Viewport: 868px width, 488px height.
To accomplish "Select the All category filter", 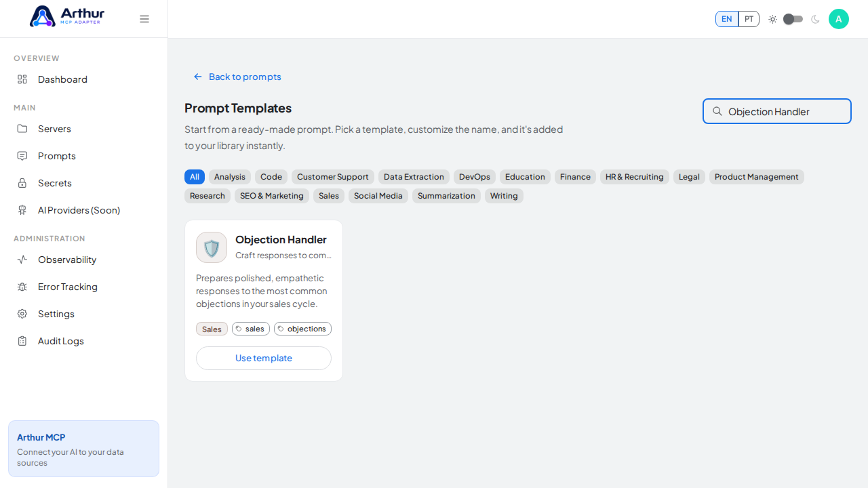I will tap(195, 177).
